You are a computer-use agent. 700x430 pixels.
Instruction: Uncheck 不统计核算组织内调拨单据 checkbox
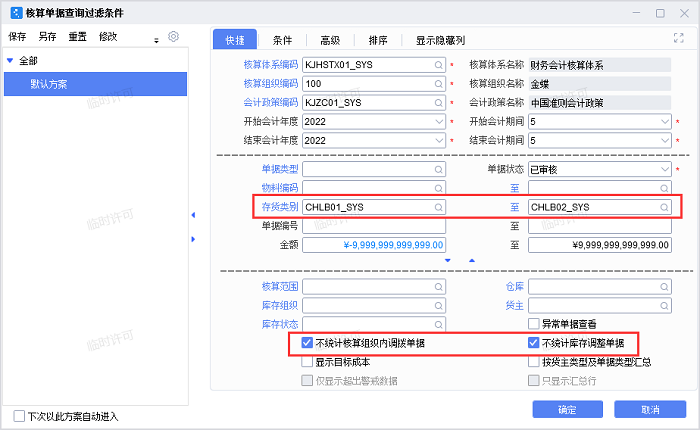(308, 343)
